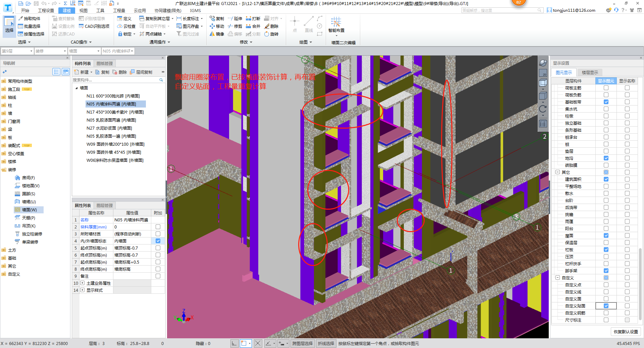Screen dimensions: 644x348
Task: Click the 修剪 trim tool
Action: pos(235,26)
